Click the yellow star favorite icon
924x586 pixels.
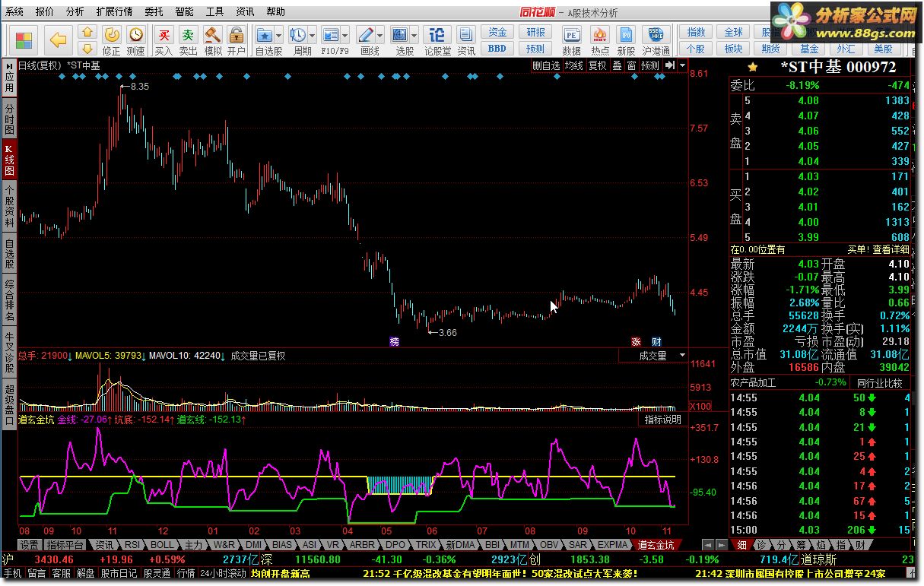753,67
